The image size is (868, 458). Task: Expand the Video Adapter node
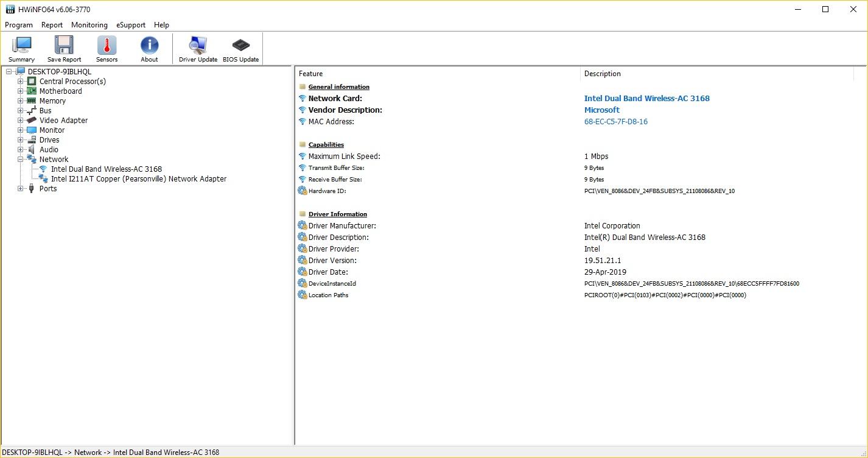click(x=21, y=120)
